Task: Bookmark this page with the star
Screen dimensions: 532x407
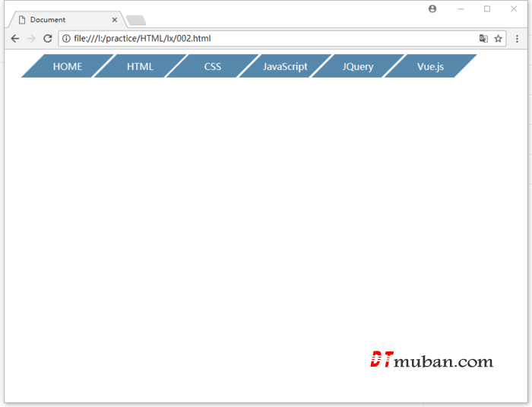Action: click(x=499, y=39)
